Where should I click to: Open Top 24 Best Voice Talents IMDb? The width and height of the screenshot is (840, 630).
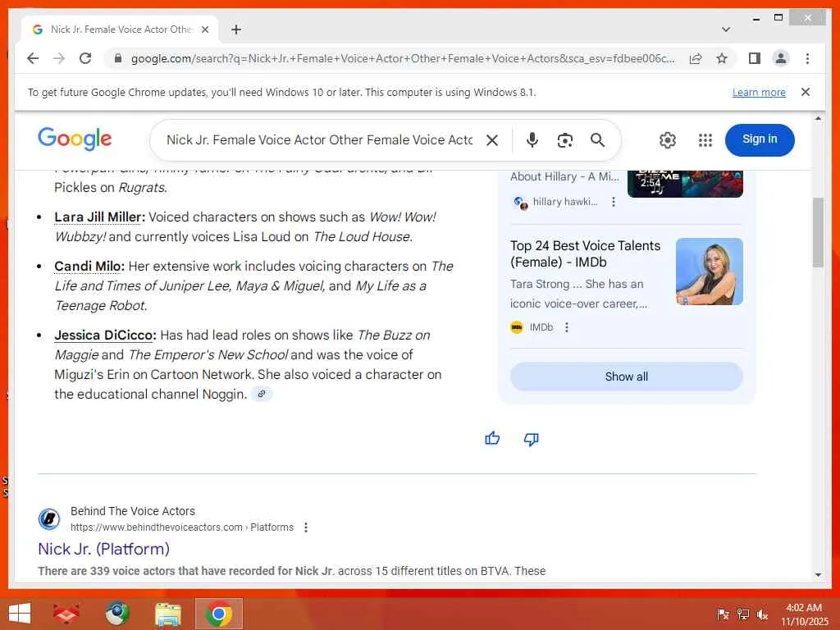[x=585, y=254]
